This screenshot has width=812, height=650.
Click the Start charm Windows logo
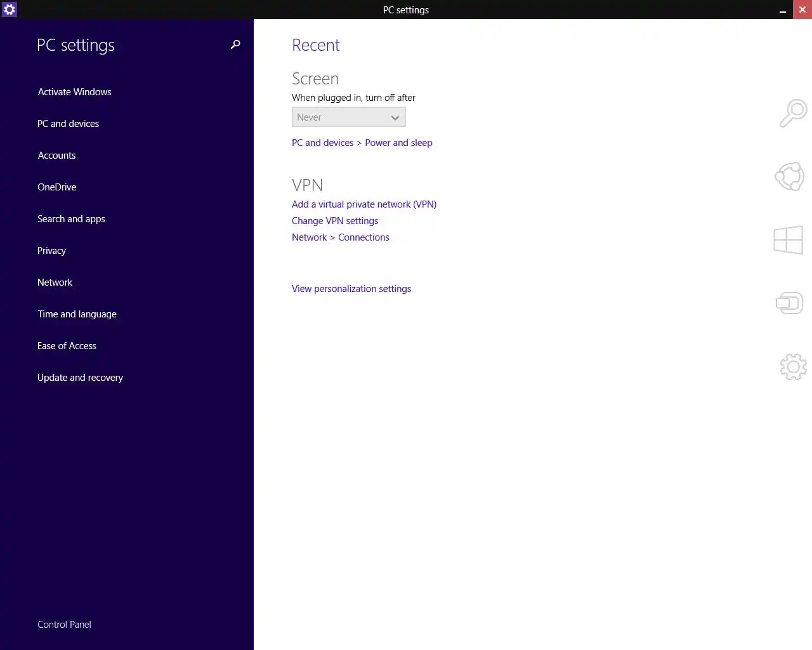coord(789,240)
